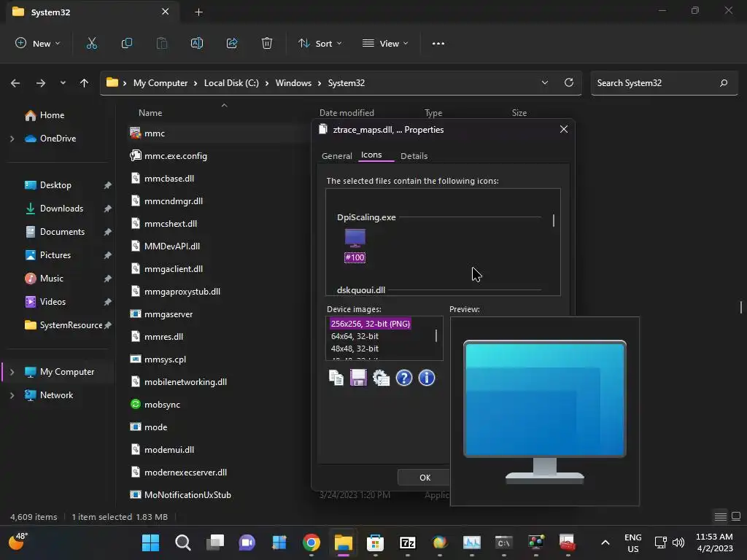Select 48x48, 32-bit device image
Screen dimensions: 747x560
355,349
